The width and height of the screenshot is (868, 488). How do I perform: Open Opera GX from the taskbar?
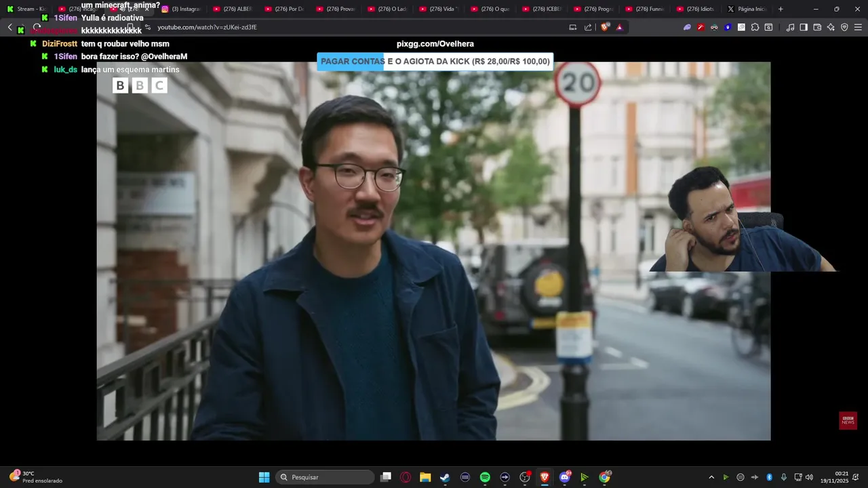406,477
